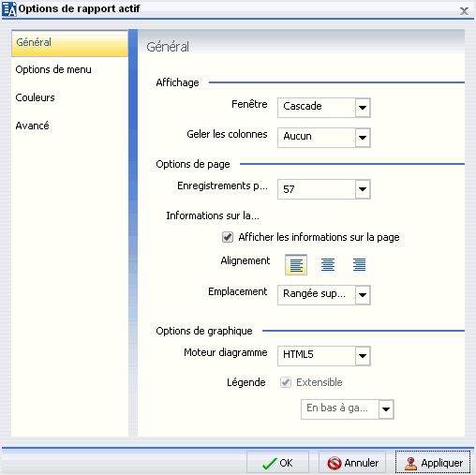Image resolution: width=476 pixels, height=475 pixels.
Task: Expand the Geler les colonnes dropdown
Action: [324, 138]
